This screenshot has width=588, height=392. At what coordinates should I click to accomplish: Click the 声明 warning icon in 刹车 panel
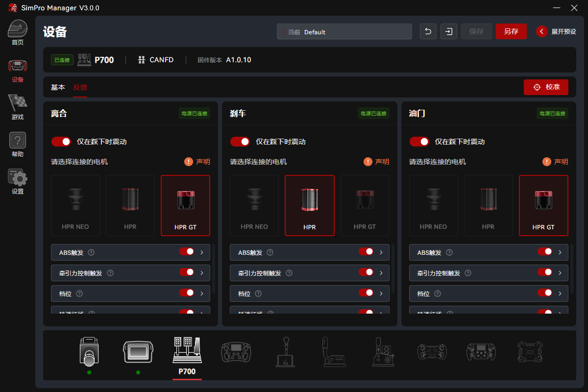(x=367, y=162)
